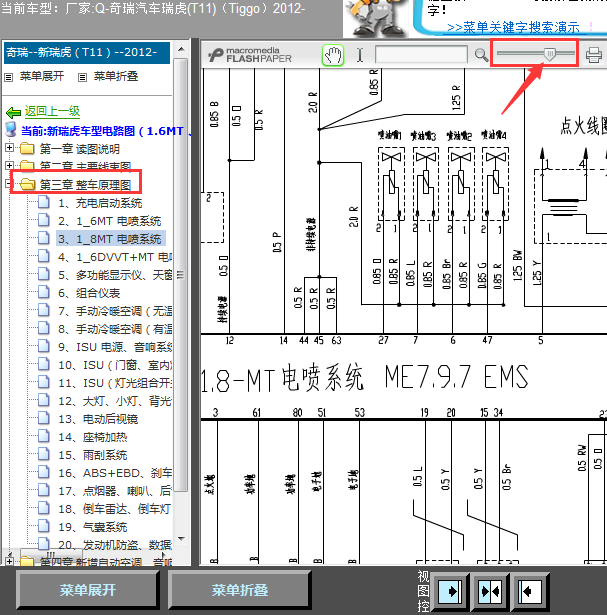Open 11、ISU（灯光组合开关 page
607x615 pixels.
click(x=115, y=383)
